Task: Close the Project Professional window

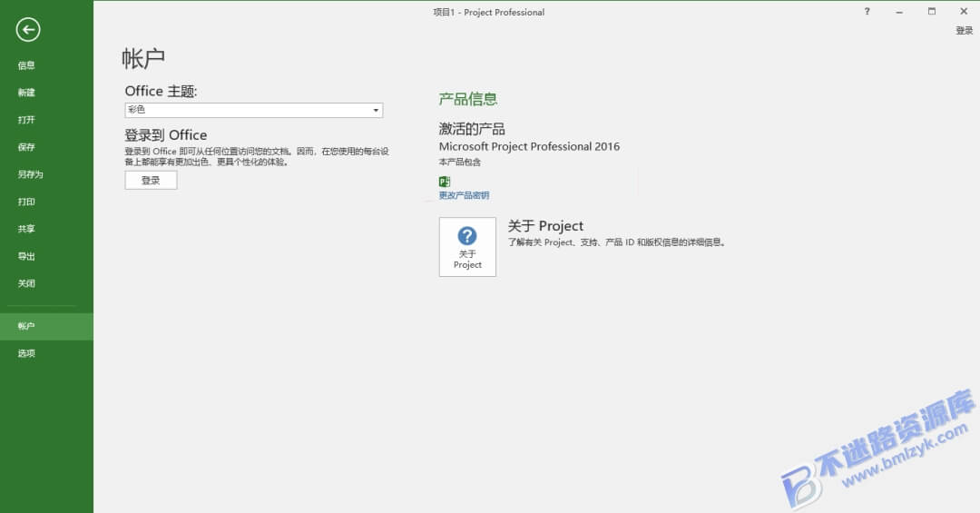Action: click(x=964, y=11)
